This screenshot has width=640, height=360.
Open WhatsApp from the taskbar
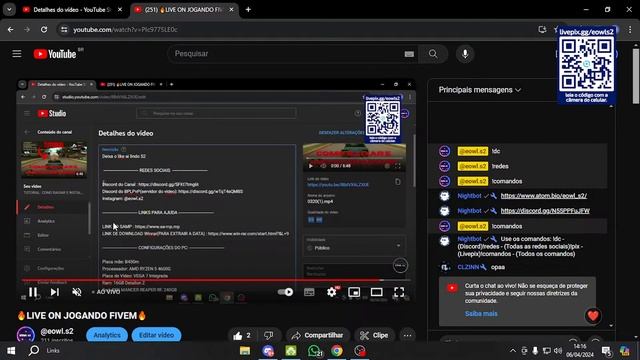(x=314, y=351)
